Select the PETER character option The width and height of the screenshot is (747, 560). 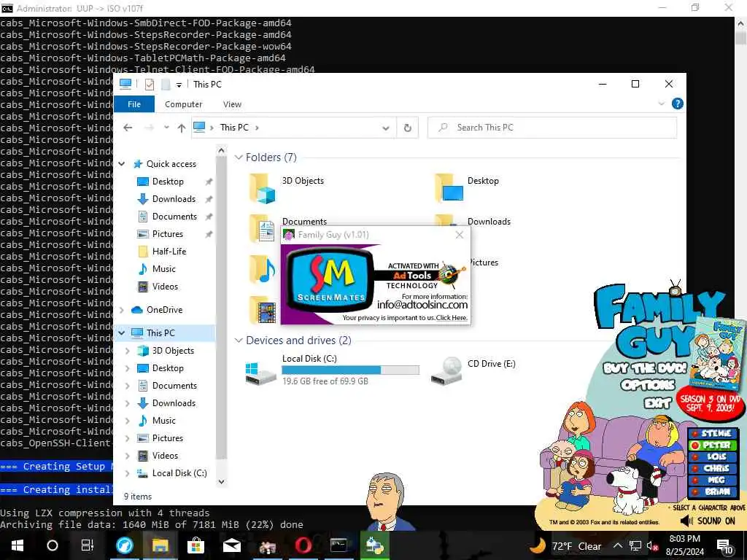[712, 446]
